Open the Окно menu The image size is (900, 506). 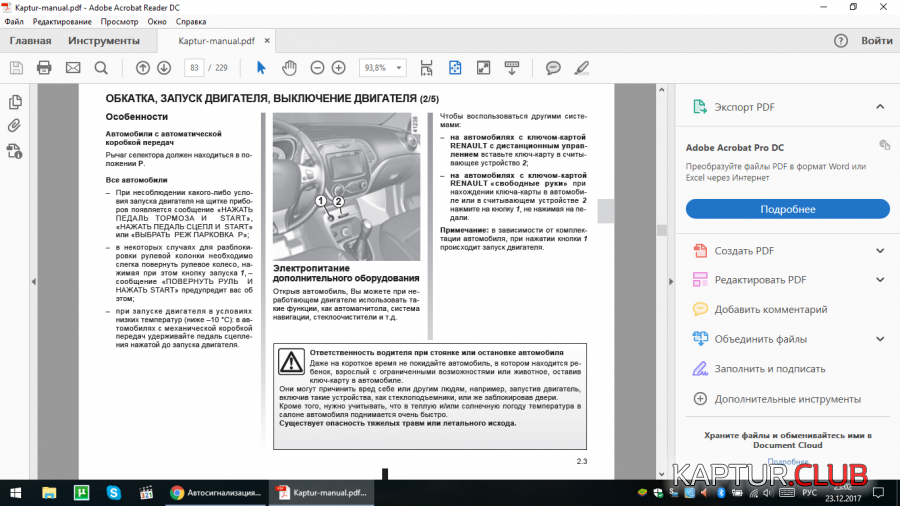click(x=157, y=22)
